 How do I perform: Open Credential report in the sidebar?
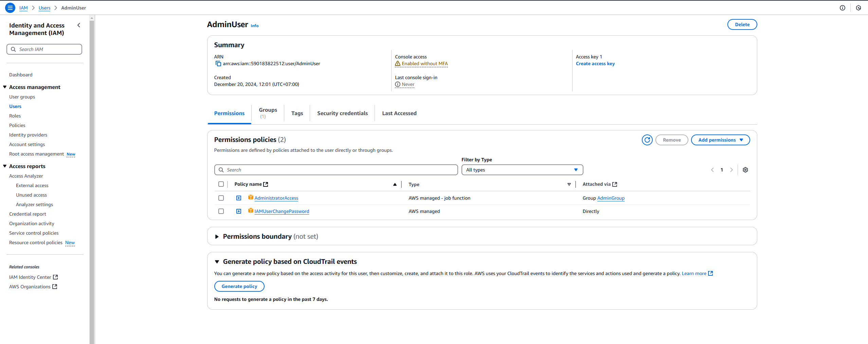point(28,214)
